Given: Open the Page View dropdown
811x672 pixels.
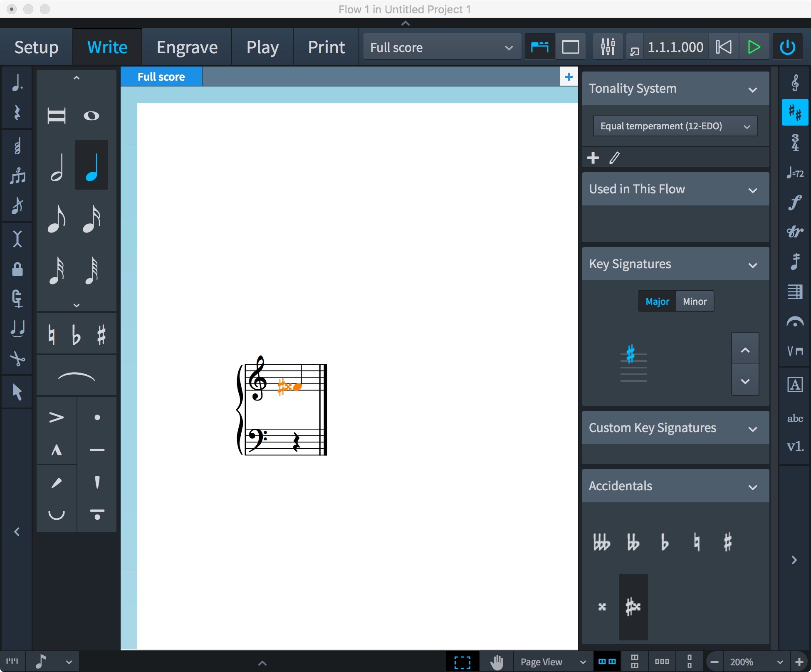Looking at the screenshot, I should (552, 662).
